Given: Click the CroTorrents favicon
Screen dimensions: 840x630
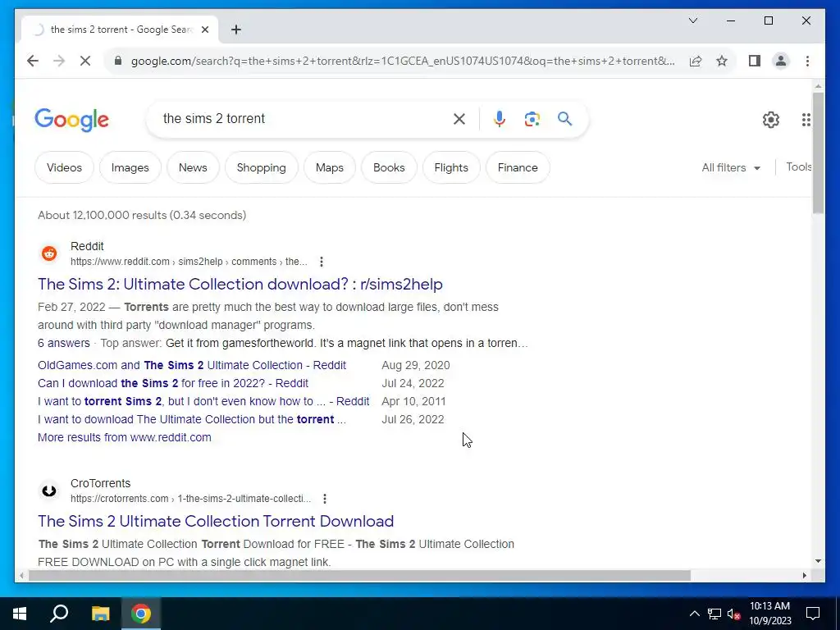Looking at the screenshot, I should click(x=49, y=491).
